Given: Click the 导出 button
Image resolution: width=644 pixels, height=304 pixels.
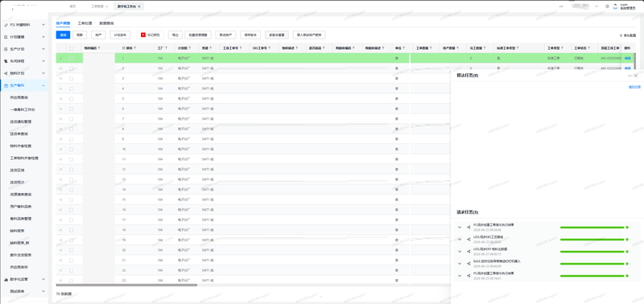Looking at the screenshot, I should [x=175, y=35].
